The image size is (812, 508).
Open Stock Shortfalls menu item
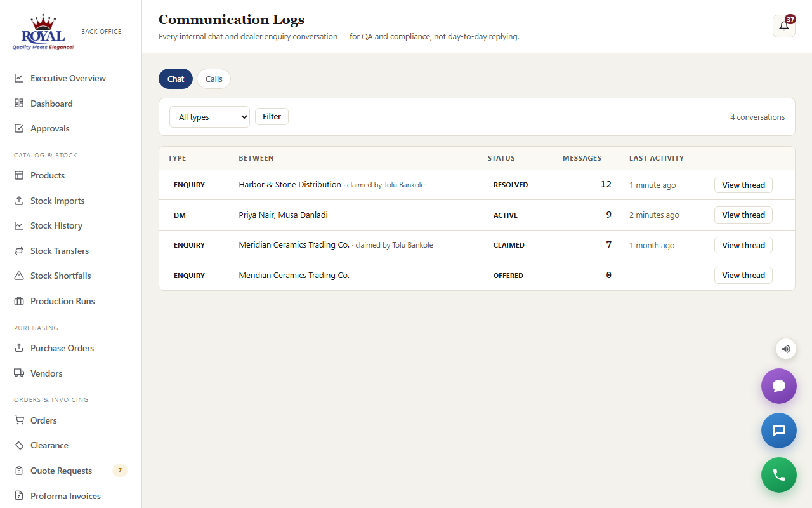click(70, 276)
